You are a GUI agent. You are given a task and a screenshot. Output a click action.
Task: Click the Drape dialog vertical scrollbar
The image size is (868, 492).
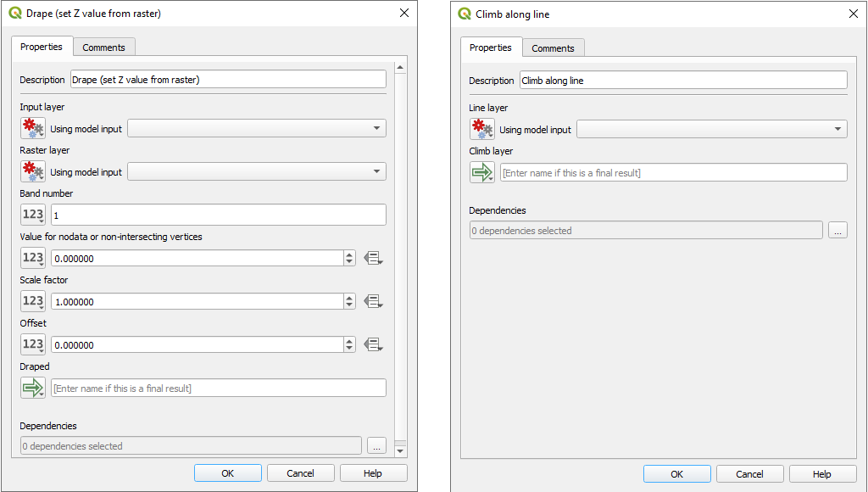(400, 254)
